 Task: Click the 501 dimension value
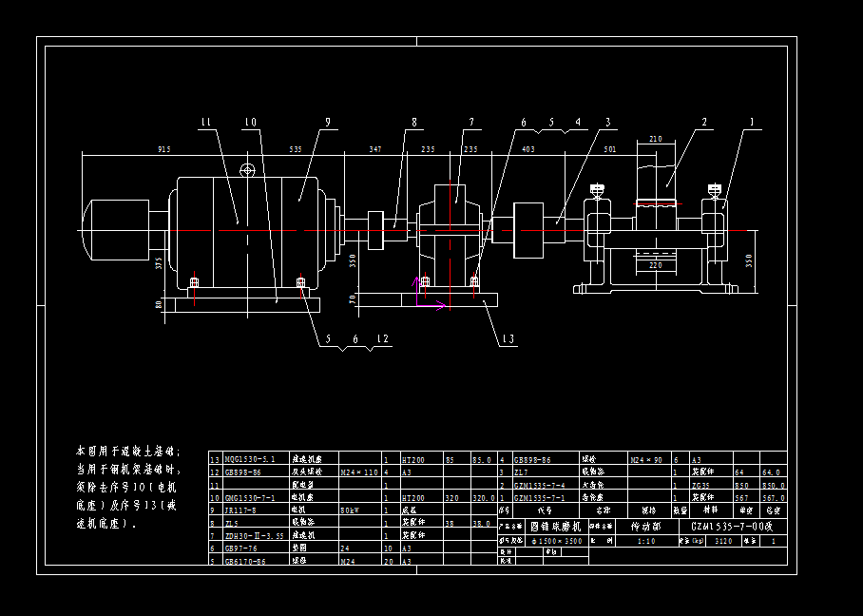point(610,150)
